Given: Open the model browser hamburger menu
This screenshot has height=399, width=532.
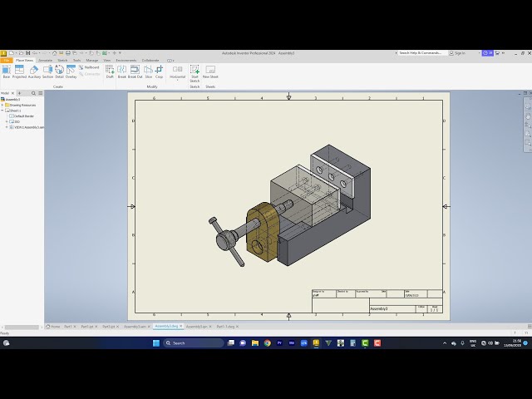Looking at the screenshot, I should (41, 93).
